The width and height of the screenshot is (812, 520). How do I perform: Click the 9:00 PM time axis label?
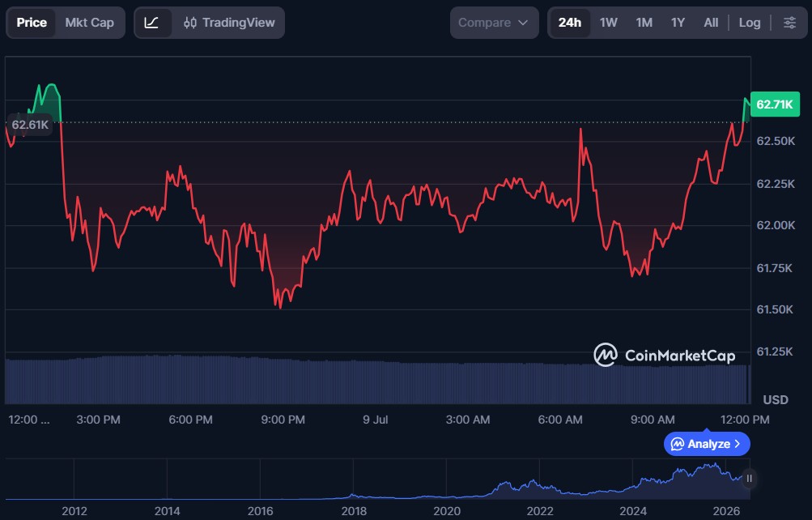283,420
